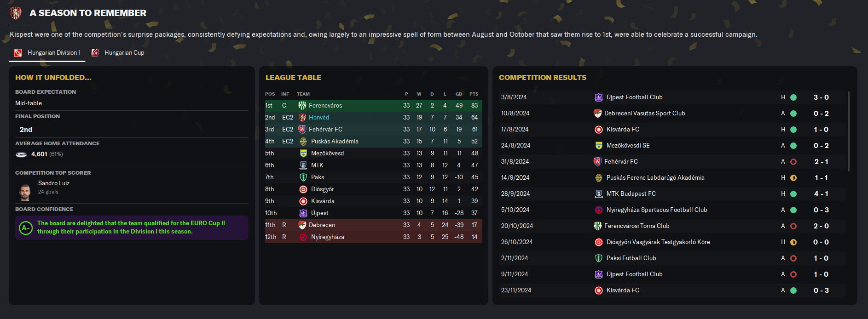The image size is (868, 319).
Task: Open the 3 - 0 result against Újpest
Action: click(x=821, y=97)
